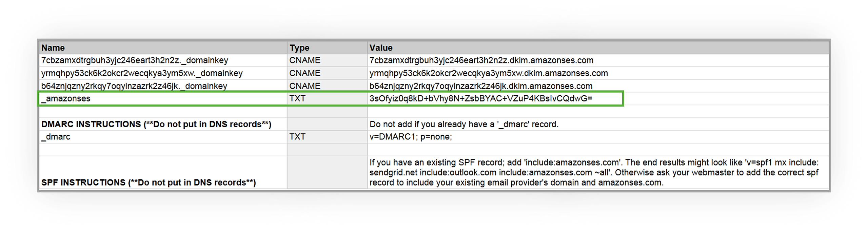Click the first CNAME type cell
This screenshot has height=231, width=868.
click(x=327, y=60)
